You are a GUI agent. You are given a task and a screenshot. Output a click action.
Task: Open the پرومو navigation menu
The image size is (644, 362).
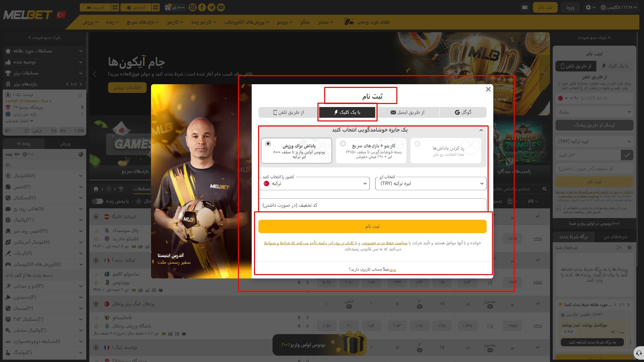click(x=285, y=22)
